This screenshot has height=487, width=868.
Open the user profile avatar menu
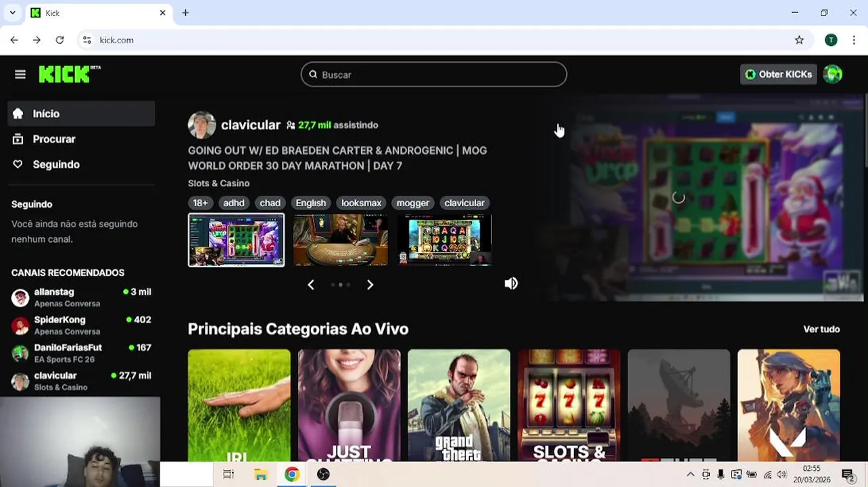[833, 74]
